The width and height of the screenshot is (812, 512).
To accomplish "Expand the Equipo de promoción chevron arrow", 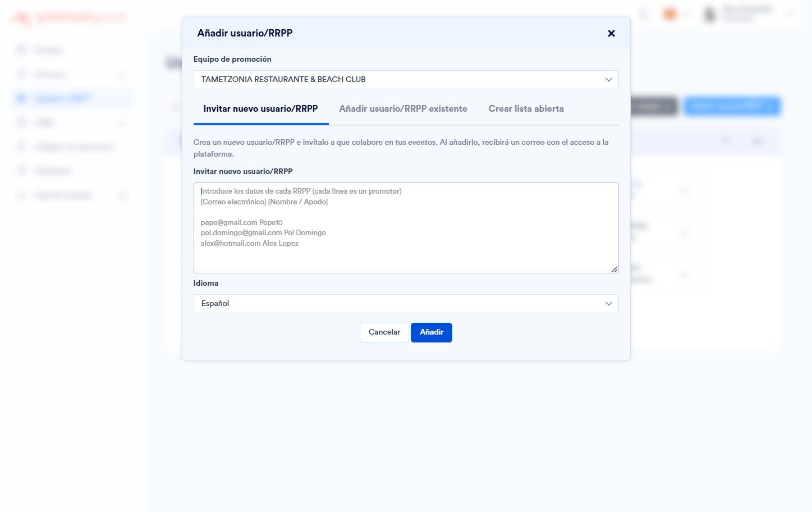I will click(608, 80).
